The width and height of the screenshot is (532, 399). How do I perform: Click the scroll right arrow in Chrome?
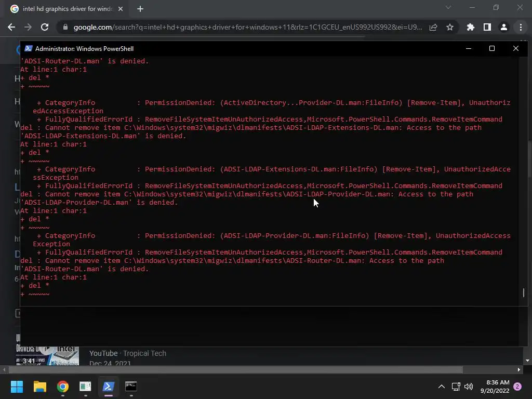tap(519, 369)
